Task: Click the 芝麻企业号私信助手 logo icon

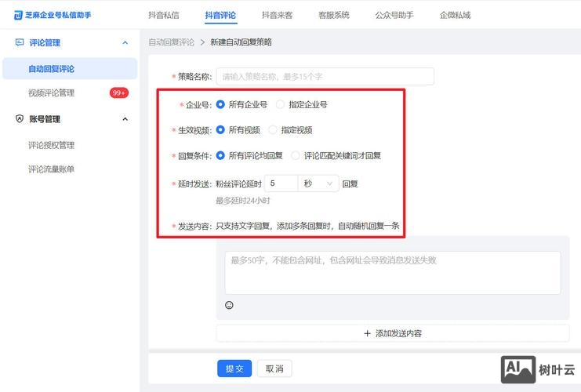Action: pos(18,15)
